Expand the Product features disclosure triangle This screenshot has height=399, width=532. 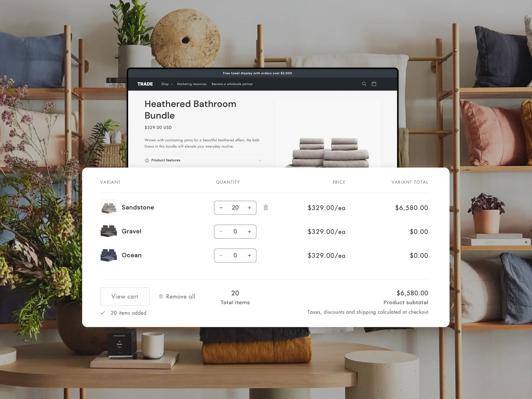(260, 160)
